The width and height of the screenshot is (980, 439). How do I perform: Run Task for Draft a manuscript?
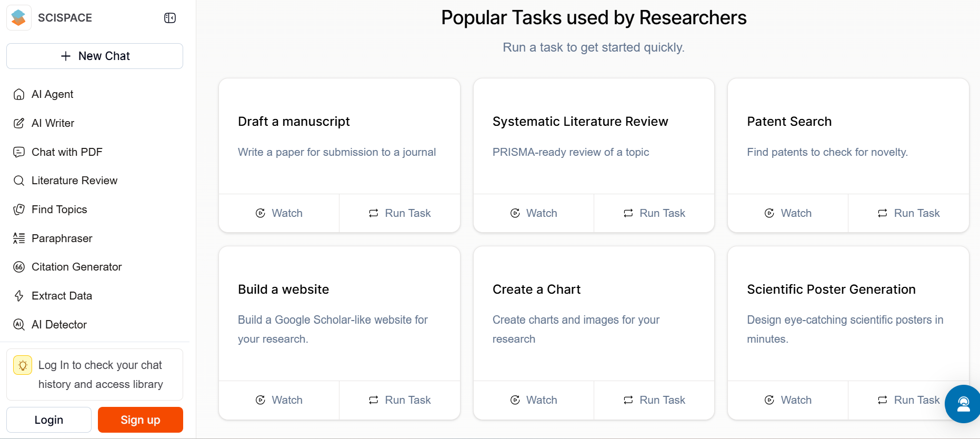pos(399,213)
